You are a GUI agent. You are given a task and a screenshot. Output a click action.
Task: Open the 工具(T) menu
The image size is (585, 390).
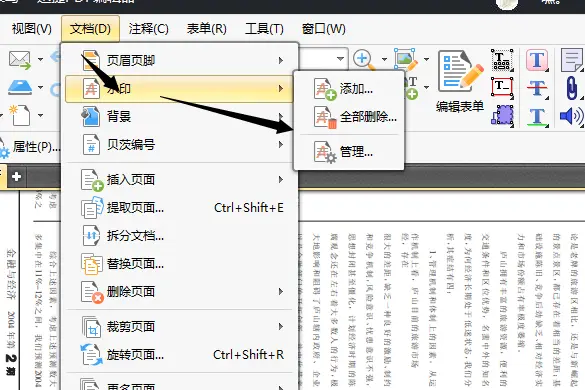[x=264, y=29]
